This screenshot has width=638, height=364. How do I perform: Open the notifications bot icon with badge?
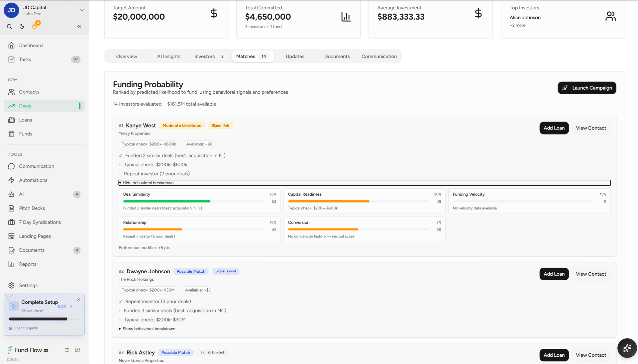tap(35, 26)
